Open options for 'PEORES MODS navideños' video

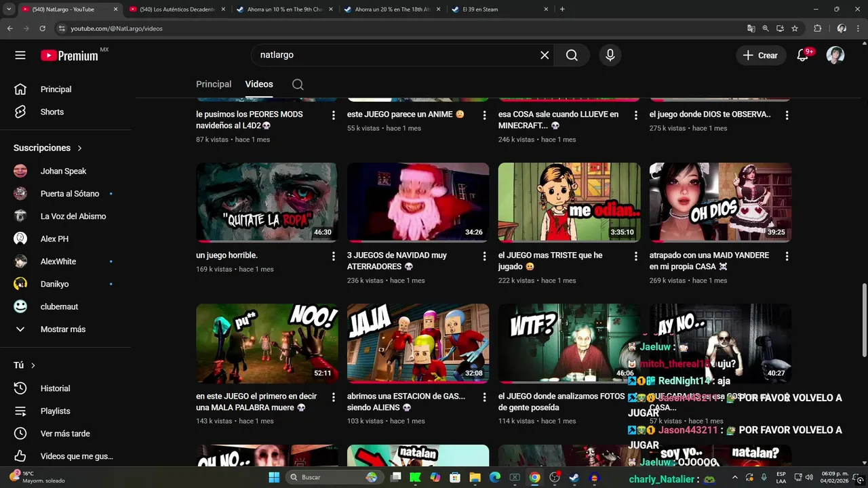(x=333, y=115)
